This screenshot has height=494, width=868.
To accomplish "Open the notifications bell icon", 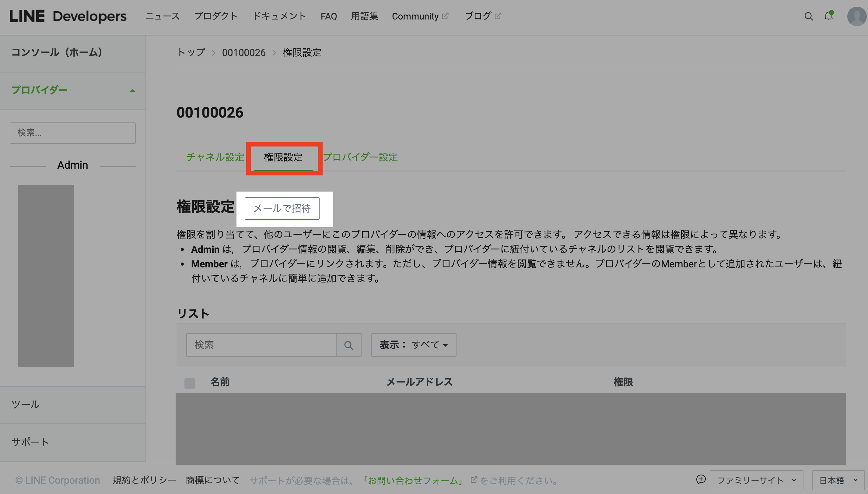I will click(x=829, y=16).
